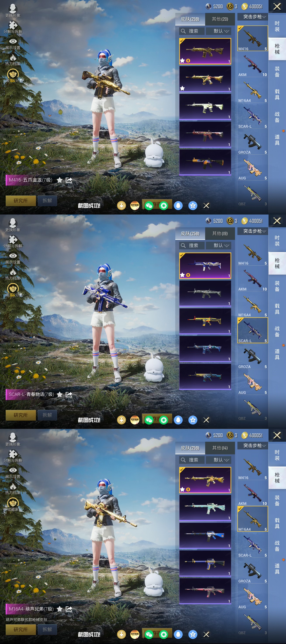Select SCAR-L weapon icon on M16A4-葫芦兄弟 screen
The width and height of the screenshot is (286, 644).
(x=253, y=545)
